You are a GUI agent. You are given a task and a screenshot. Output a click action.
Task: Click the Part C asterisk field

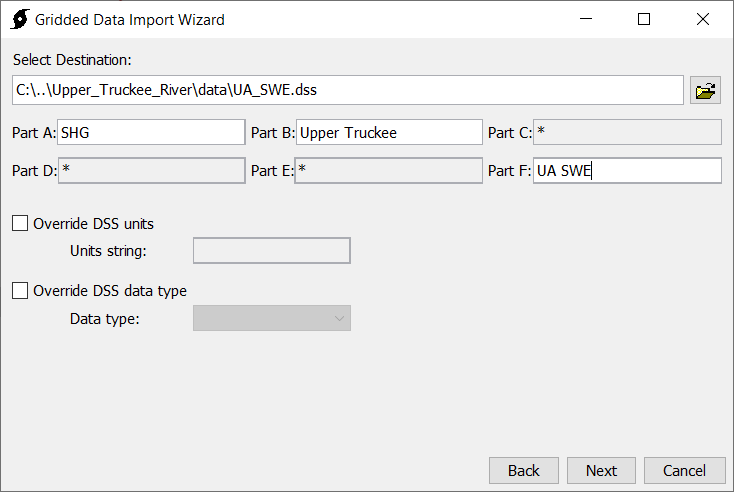coord(627,132)
